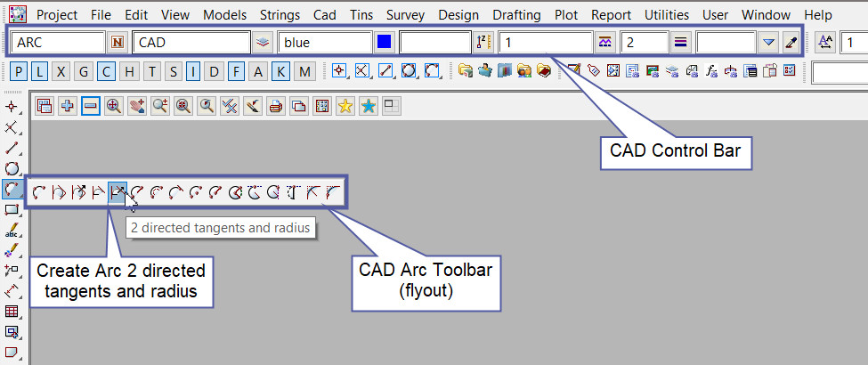Select the abc Text tool in left toolbar
The image size is (868, 365).
pos(12,230)
